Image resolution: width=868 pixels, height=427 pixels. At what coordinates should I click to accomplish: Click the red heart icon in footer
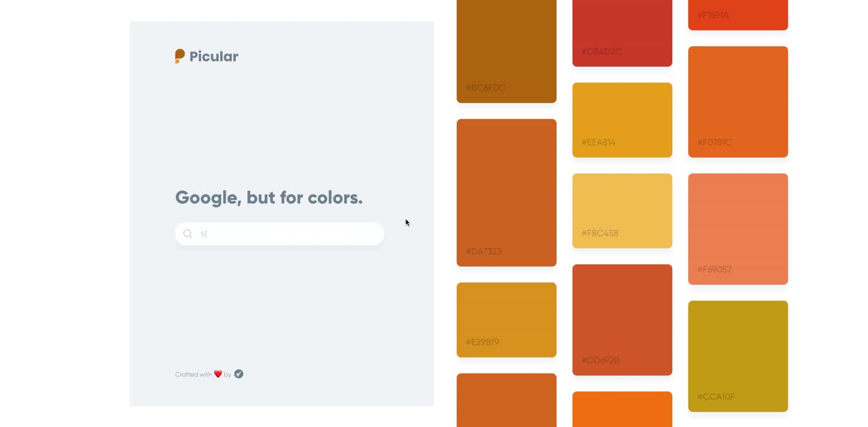(x=218, y=374)
